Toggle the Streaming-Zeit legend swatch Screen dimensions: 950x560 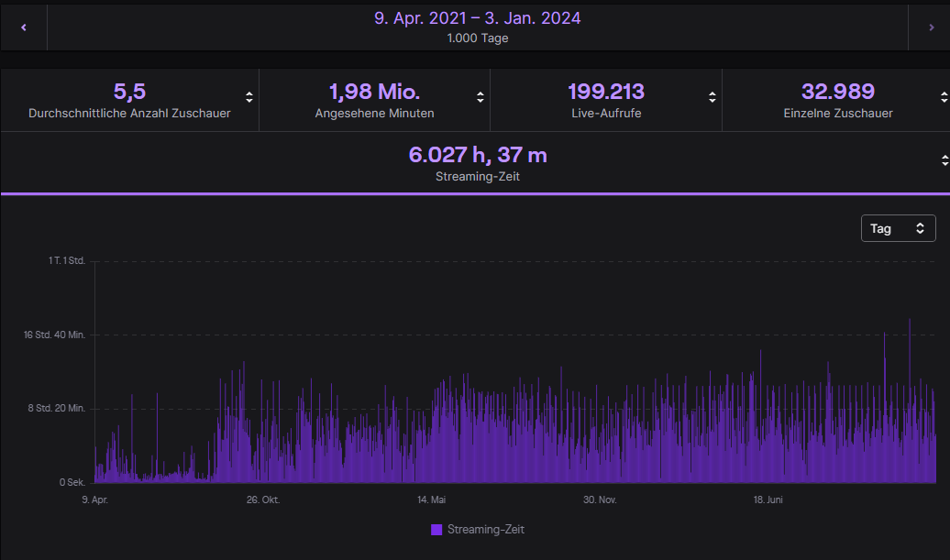(x=436, y=530)
